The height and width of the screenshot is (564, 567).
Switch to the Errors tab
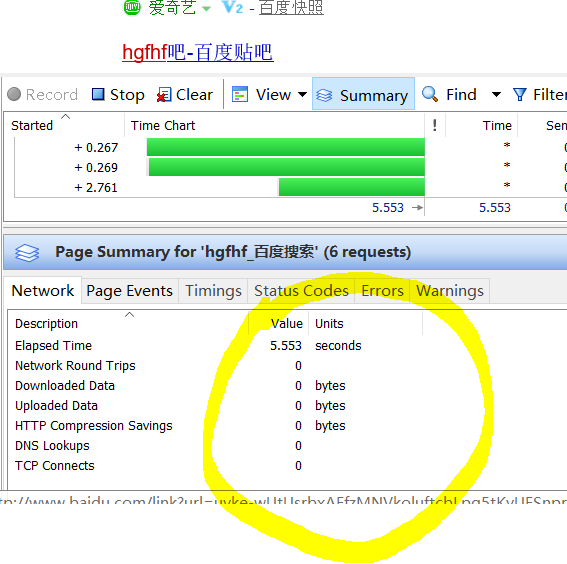pyautogui.click(x=382, y=291)
